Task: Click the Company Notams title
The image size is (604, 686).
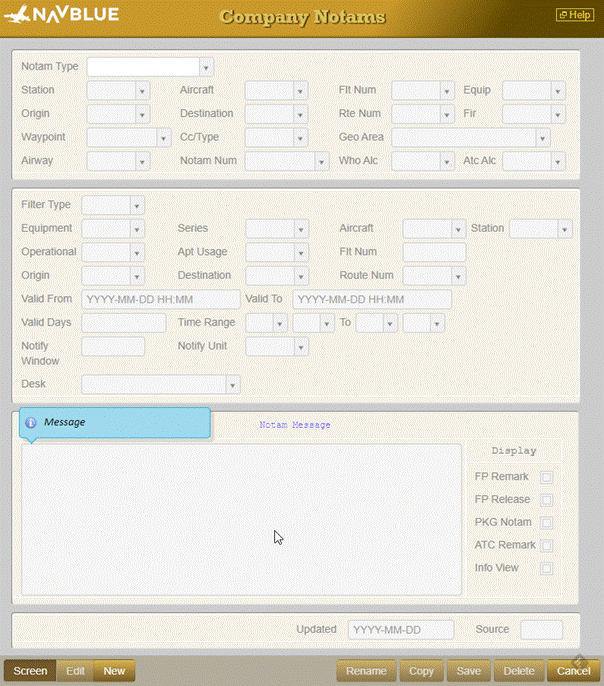Action: pyautogui.click(x=302, y=17)
